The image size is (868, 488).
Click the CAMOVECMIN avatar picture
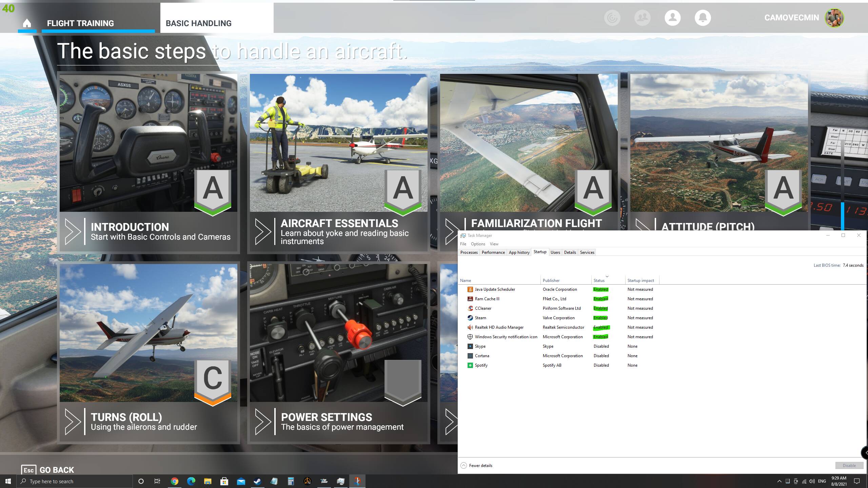coord(834,18)
